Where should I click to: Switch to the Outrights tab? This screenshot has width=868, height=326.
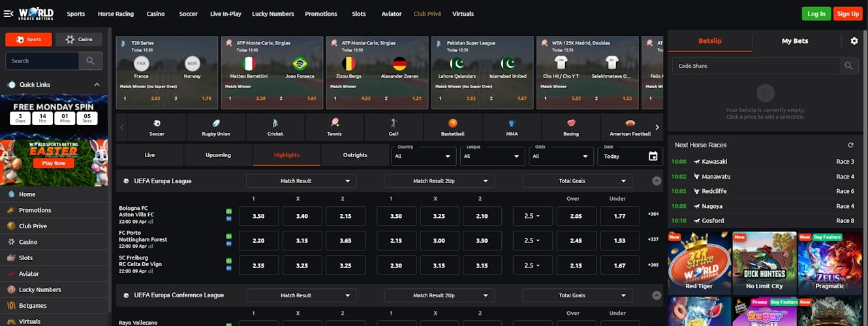pyautogui.click(x=355, y=155)
